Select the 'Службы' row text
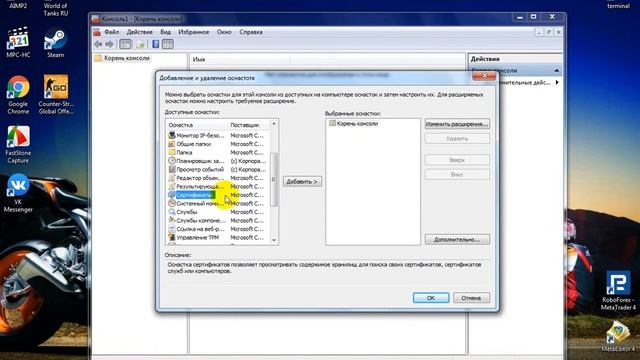 click(x=187, y=212)
